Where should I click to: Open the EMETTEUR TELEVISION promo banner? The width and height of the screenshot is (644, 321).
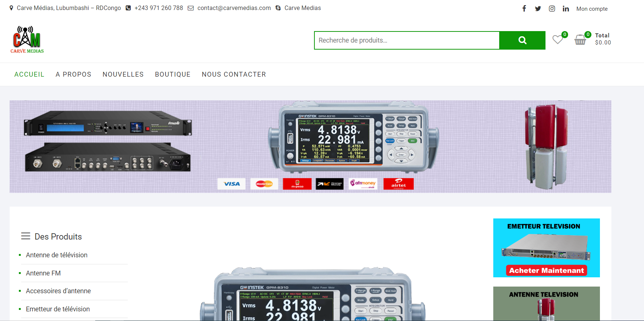tap(546, 248)
